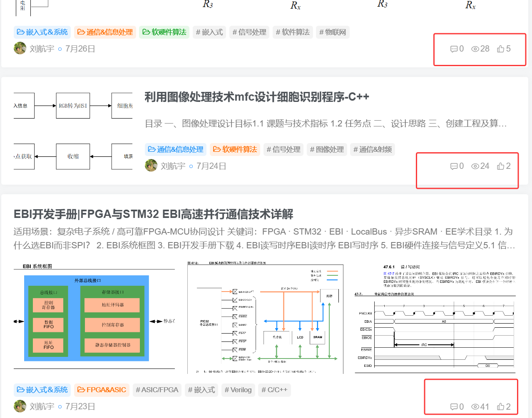
Task: Select the # 图像处理 tag
Action: pos(327,149)
